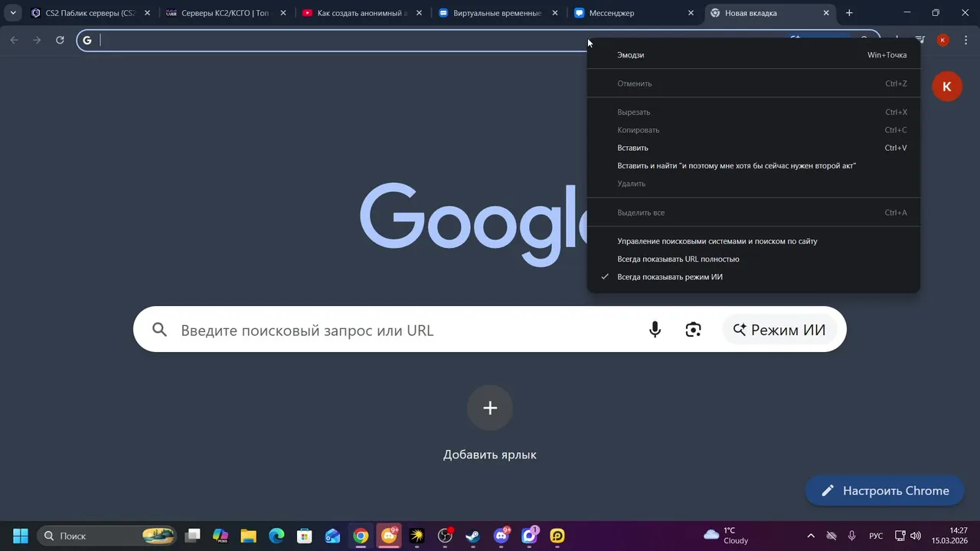Image resolution: width=980 pixels, height=551 pixels.
Task: Open a new tab with plus button
Action: 849,13
